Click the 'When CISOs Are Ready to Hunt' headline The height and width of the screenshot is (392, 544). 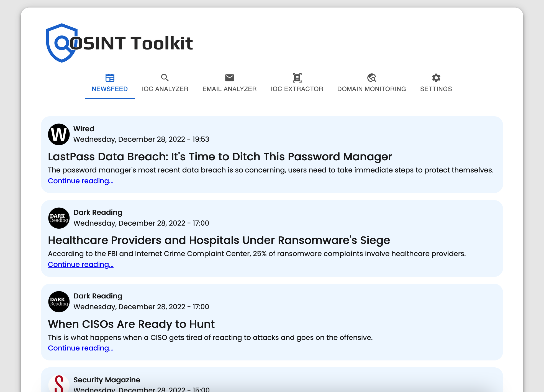click(x=131, y=324)
